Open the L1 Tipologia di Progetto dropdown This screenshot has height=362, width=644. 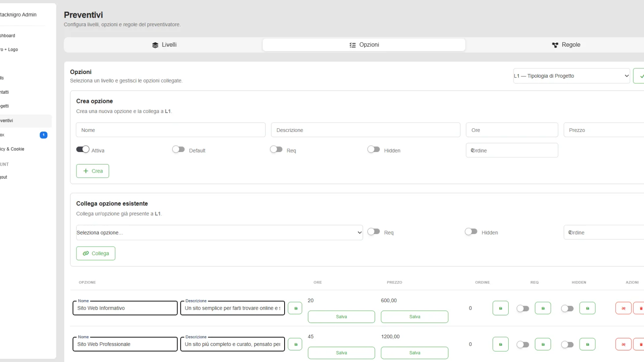(571, 76)
